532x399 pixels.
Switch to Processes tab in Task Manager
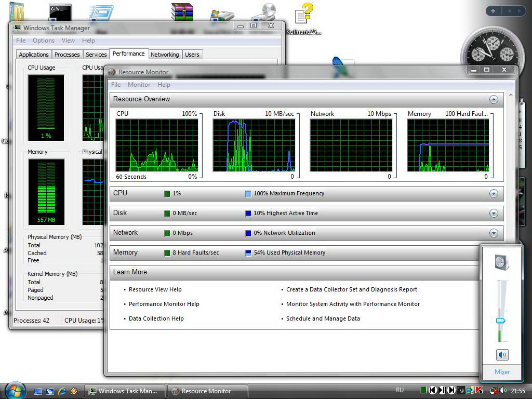(x=67, y=55)
